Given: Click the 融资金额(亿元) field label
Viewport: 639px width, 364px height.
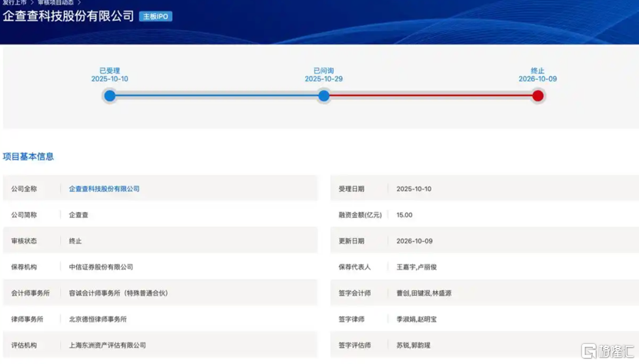Looking at the screenshot, I should pos(360,215).
